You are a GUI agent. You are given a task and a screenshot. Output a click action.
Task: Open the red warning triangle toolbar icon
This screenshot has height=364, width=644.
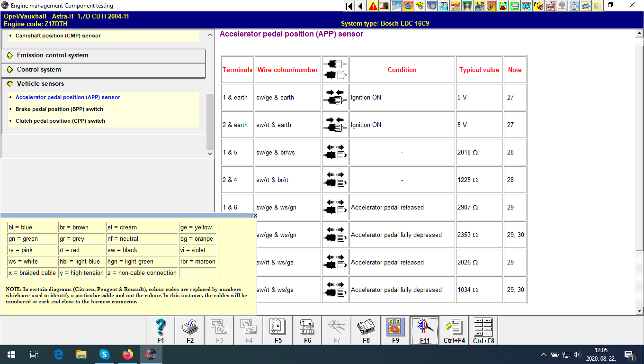click(x=373, y=6)
